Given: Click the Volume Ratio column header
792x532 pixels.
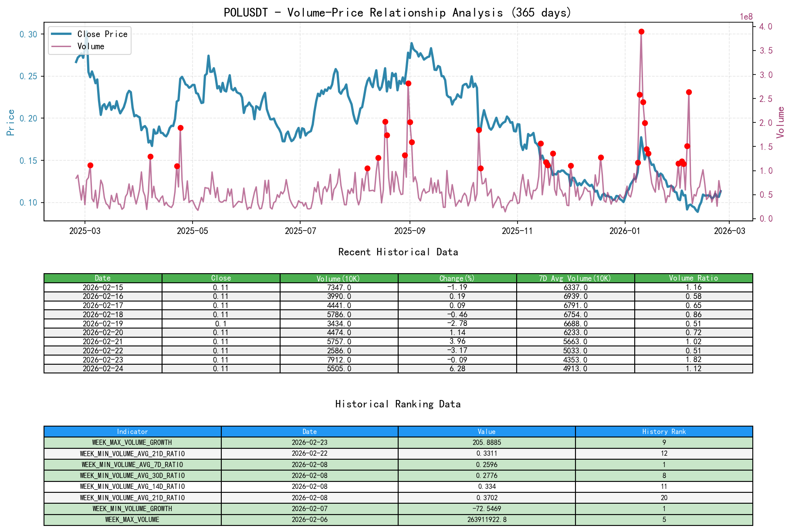Looking at the screenshot, I should [x=694, y=278].
